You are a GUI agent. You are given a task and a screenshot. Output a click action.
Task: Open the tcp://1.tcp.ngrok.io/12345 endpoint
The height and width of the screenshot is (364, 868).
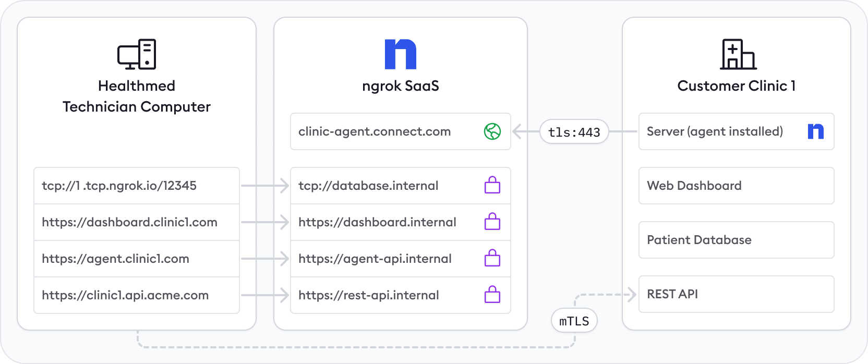click(x=119, y=186)
